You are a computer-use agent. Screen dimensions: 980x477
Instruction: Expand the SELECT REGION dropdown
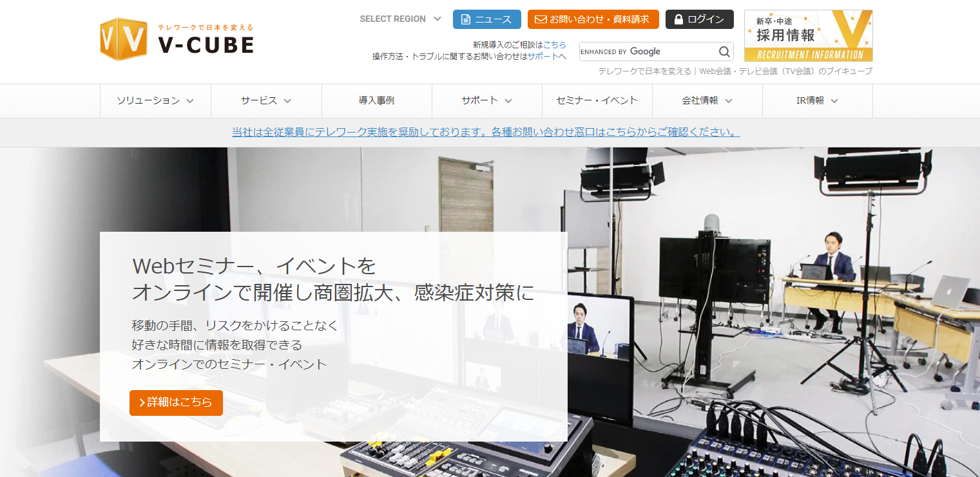(437, 19)
